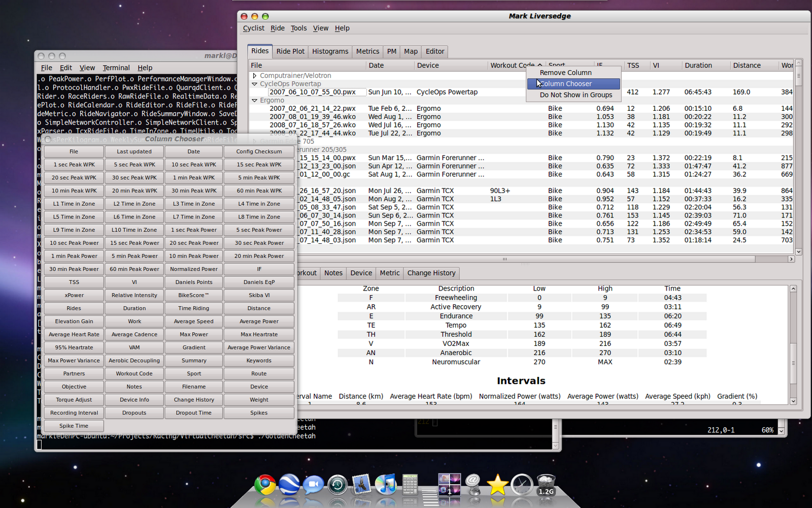Click the Normalized Power (watts) interval header
The width and height of the screenshot is (812, 508).
(x=520, y=397)
